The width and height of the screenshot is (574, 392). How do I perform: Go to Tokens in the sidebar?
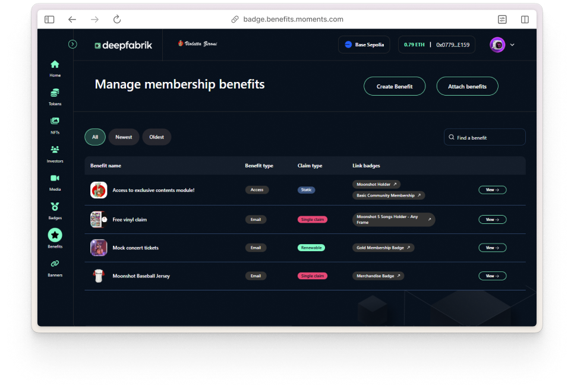(x=55, y=93)
